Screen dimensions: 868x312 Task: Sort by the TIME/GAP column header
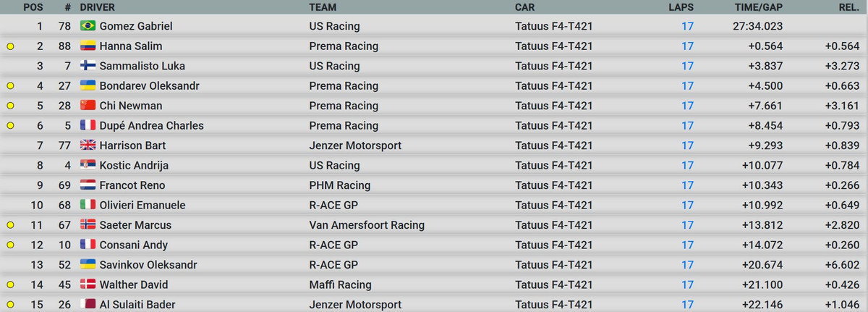click(757, 7)
